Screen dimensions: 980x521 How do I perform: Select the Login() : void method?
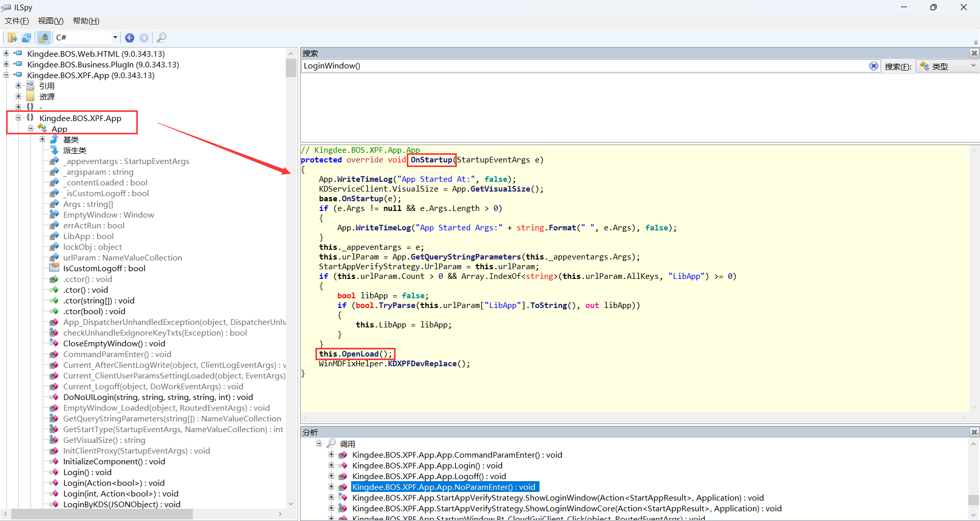click(87, 472)
